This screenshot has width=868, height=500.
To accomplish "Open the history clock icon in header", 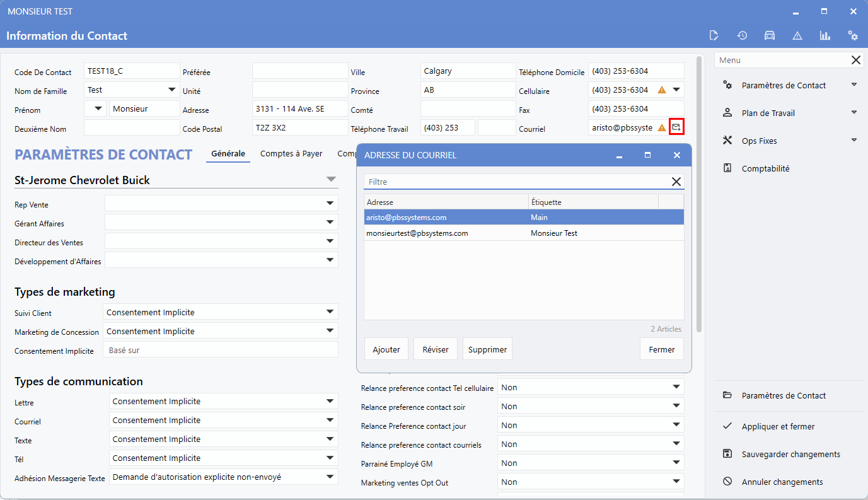I will 742,35.
